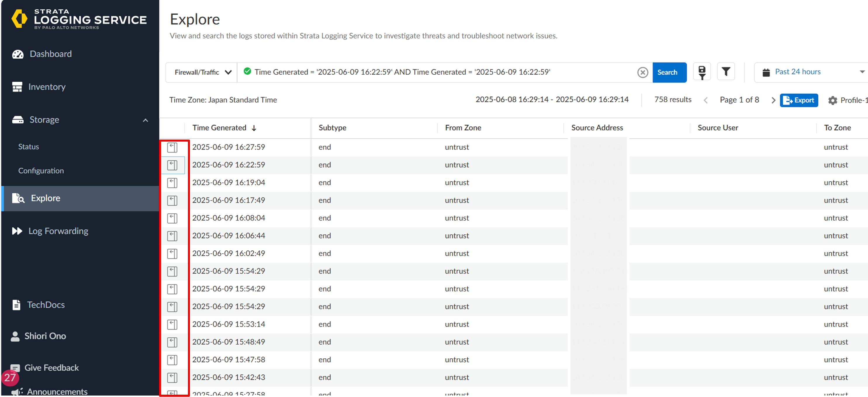Select the Status submenu item

pos(29,146)
